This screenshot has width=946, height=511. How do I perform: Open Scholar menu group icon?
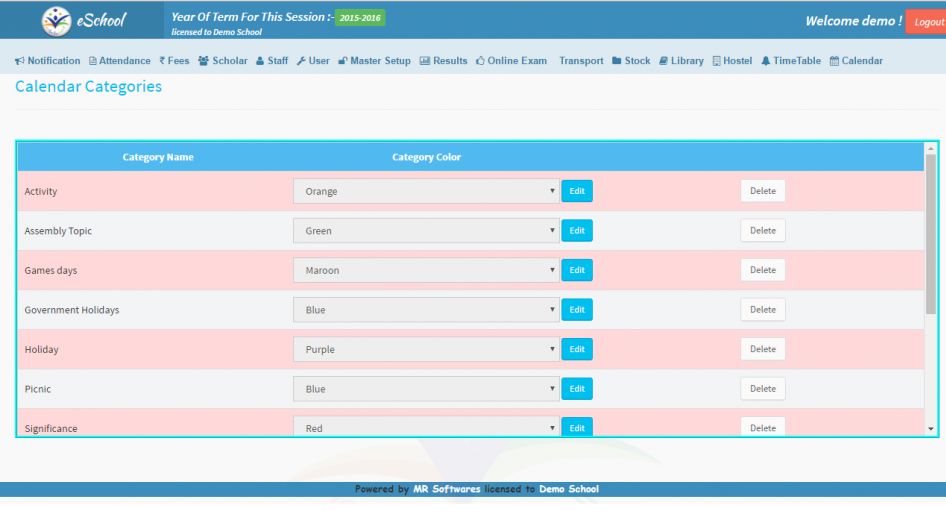pyautogui.click(x=204, y=61)
